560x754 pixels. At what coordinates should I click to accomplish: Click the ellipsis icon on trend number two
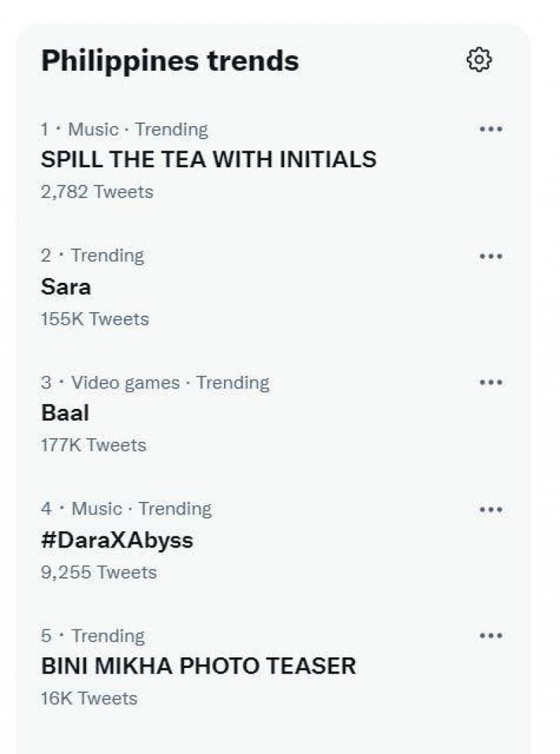(491, 256)
